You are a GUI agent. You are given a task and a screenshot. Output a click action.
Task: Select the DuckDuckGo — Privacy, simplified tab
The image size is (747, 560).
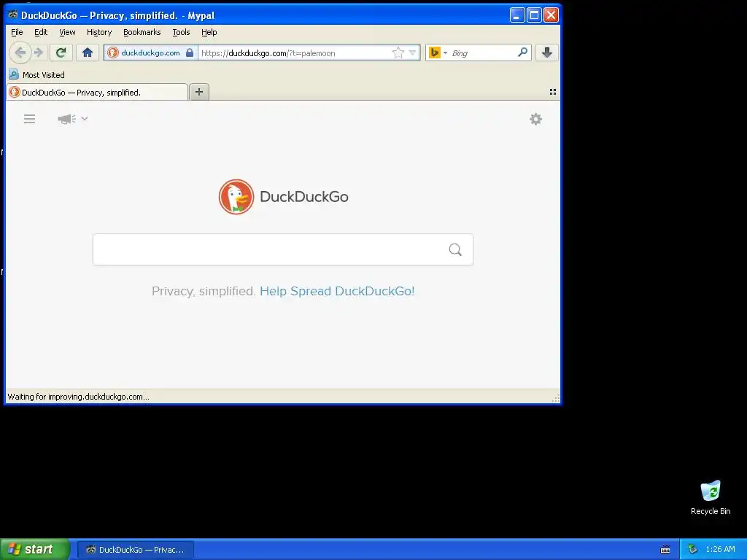tap(97, 92)
